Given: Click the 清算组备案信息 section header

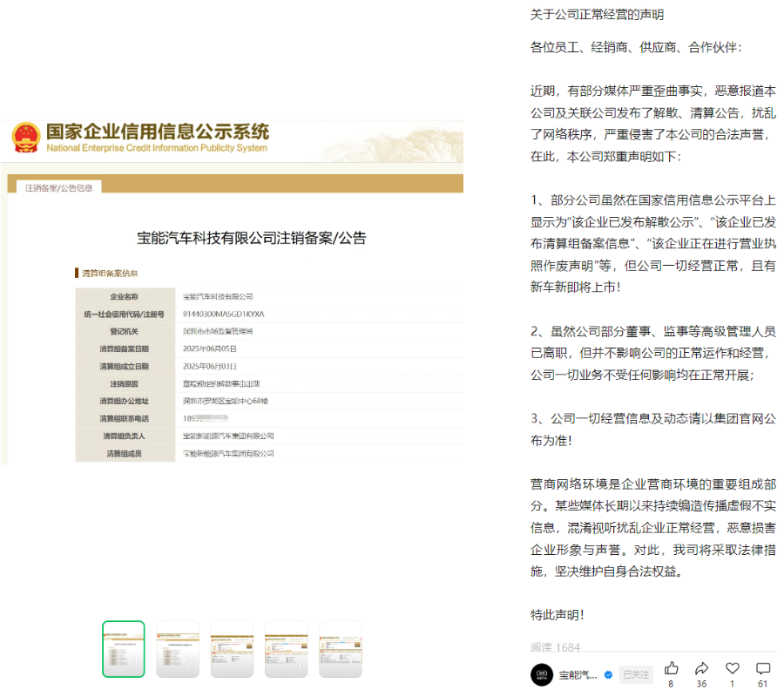Looking at the screenshot, I should point(110,273).
